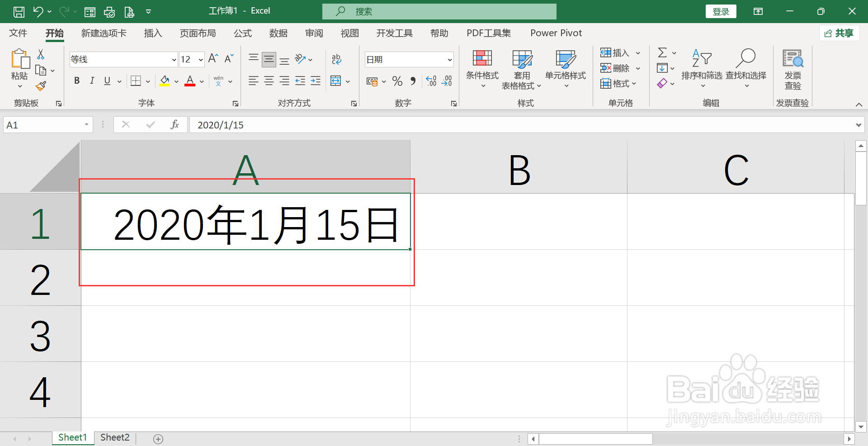Activate the Format Painter brush

click(x=41, y=86)
